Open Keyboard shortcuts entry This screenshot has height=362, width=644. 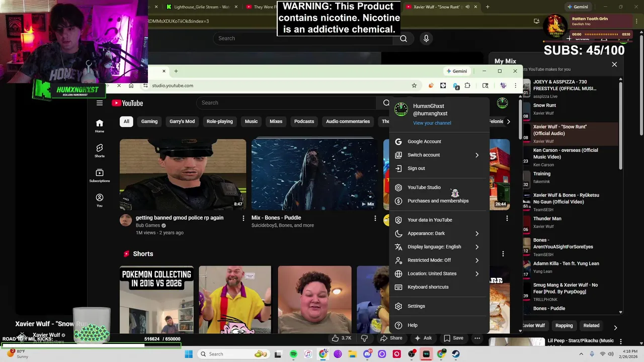[439, 287]
